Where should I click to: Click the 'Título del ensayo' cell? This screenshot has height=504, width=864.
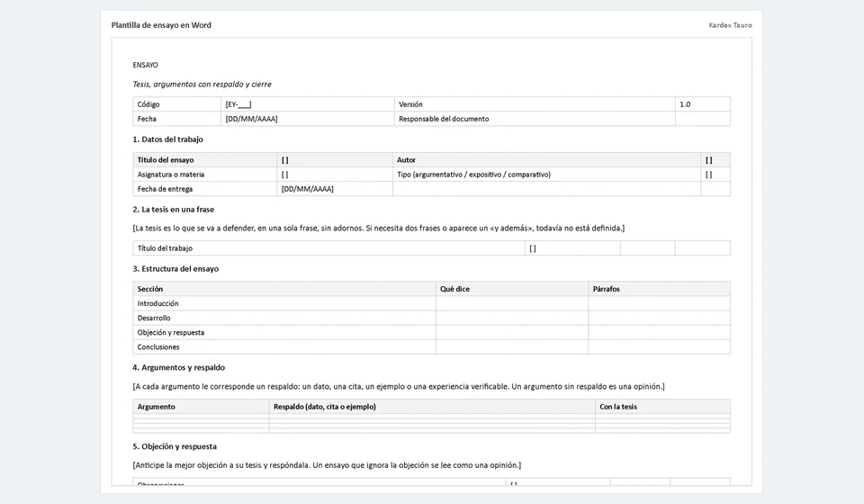pyautogui.click(x=205, y=159)
